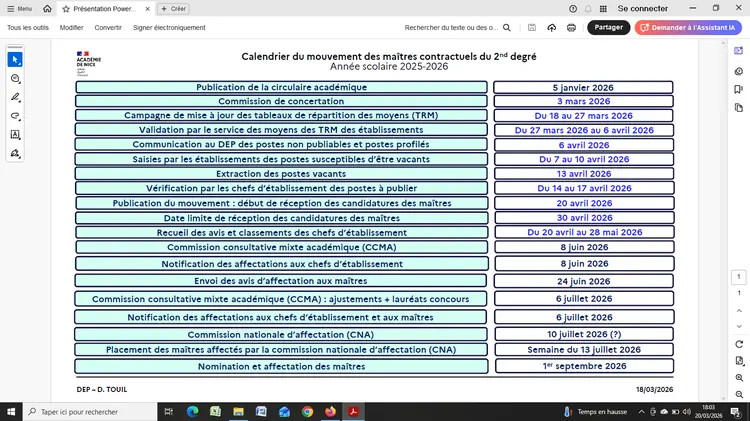Click Se connecter
The image size is (750, 421).
tap(642, 9)
